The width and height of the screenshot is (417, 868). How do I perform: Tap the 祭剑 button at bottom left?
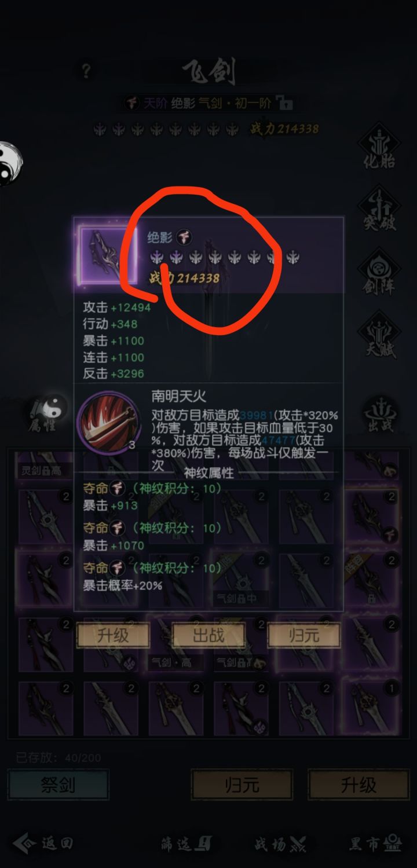pyautogui.click(x=58, y=785)
